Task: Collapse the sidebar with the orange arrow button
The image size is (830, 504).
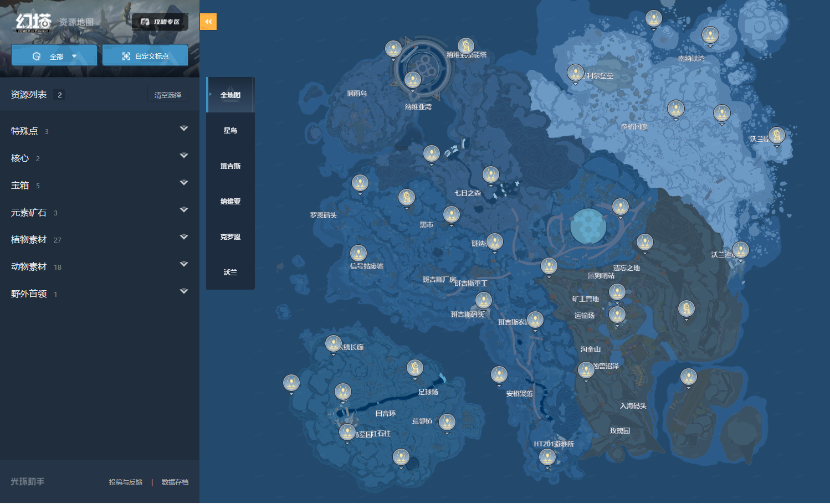Action: click(208, 22)
